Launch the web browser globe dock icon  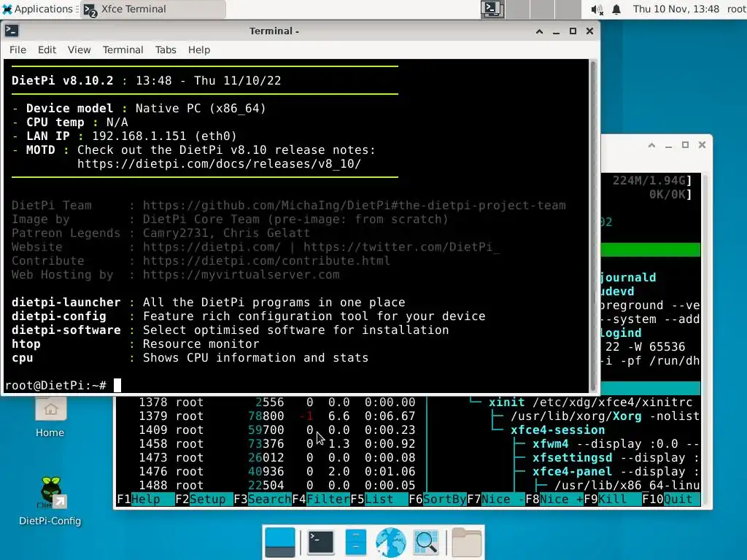(391, 542)
